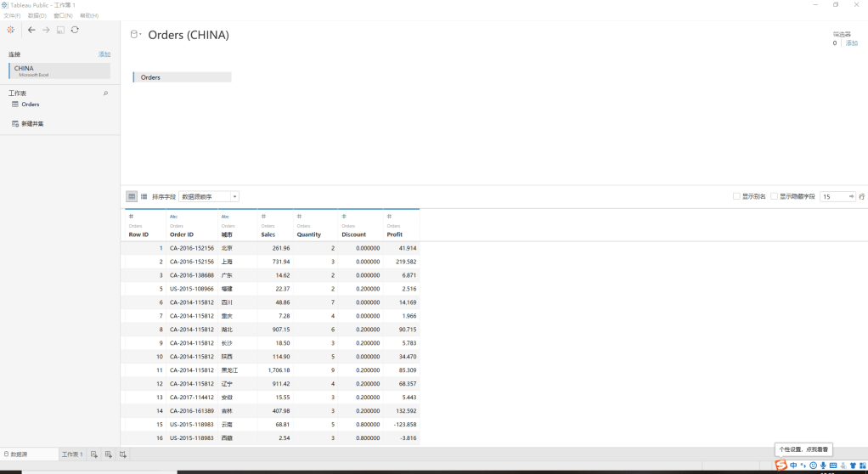This screenshot has width=868, height=474.
Task: Click the row count input field showing 15
Action: pyautogui.click(x=835, y=196)
